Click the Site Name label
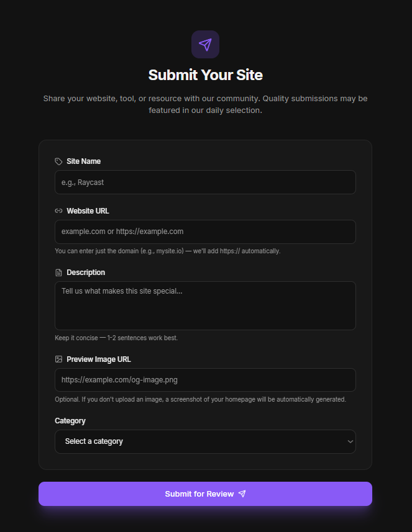 pyautogui.click(x=83, y=161)
